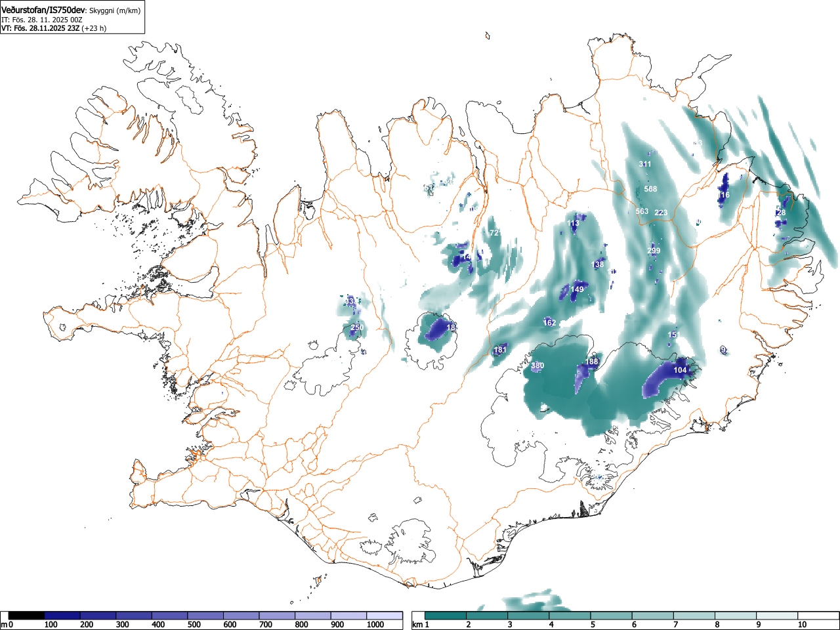Click the visibility value 113
Viewport: 840px width, 630px height.
coord(574,224)
